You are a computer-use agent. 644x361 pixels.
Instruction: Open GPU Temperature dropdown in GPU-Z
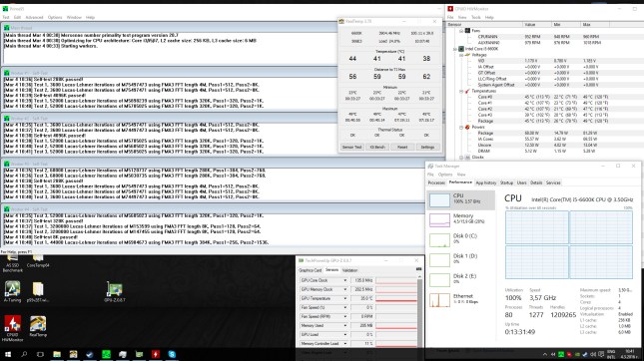click(x=345, y=298)
